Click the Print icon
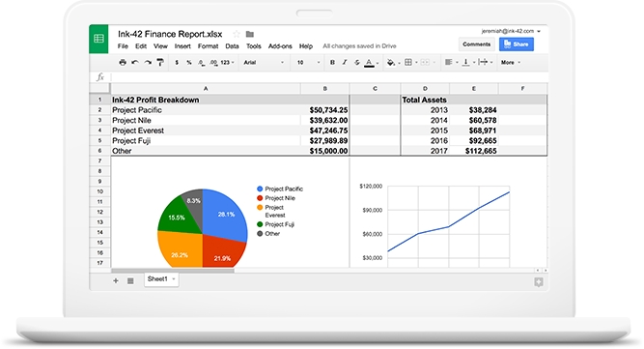The height and width of the screenshot is (349, 644). pos(123,63)
